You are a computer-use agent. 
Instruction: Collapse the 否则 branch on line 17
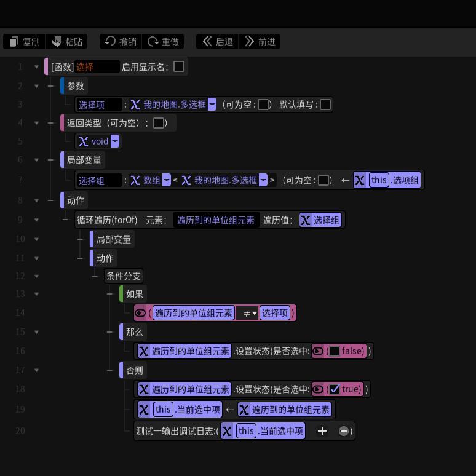tap(36, 370)
